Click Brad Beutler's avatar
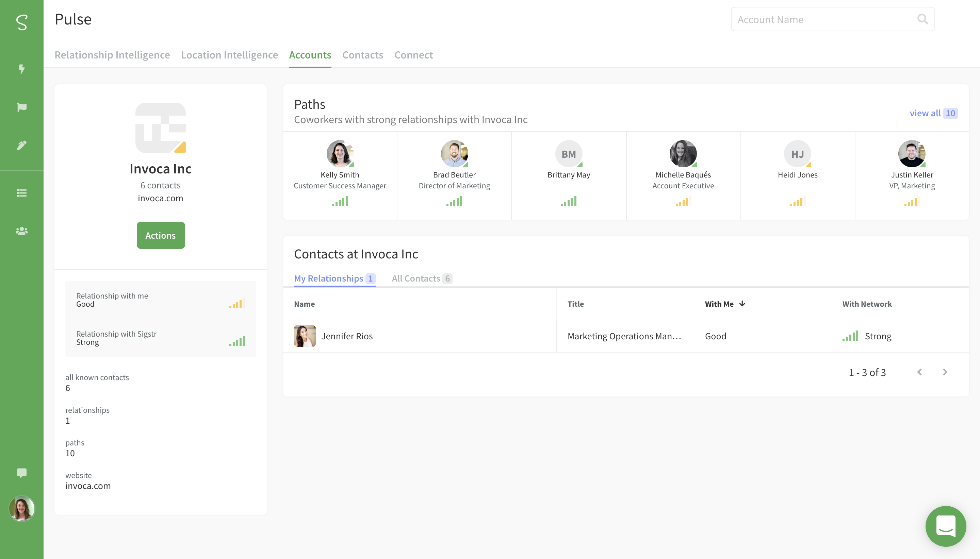Image resolution: width=980 pixels, height=559 pixels. 455,154
